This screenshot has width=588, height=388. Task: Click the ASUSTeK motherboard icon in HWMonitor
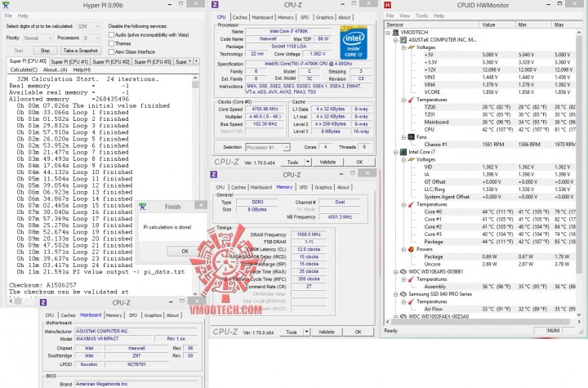403,40
